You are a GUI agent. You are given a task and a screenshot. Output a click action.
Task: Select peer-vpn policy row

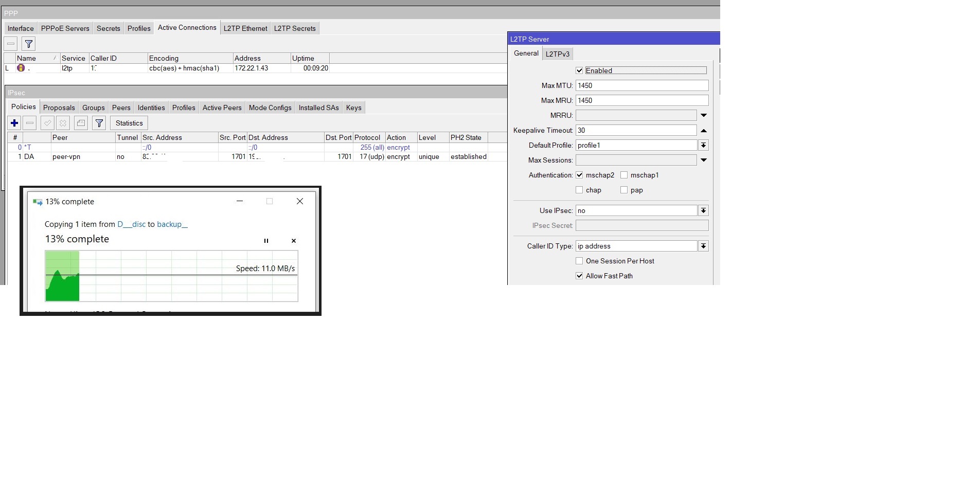click(257, 156)
